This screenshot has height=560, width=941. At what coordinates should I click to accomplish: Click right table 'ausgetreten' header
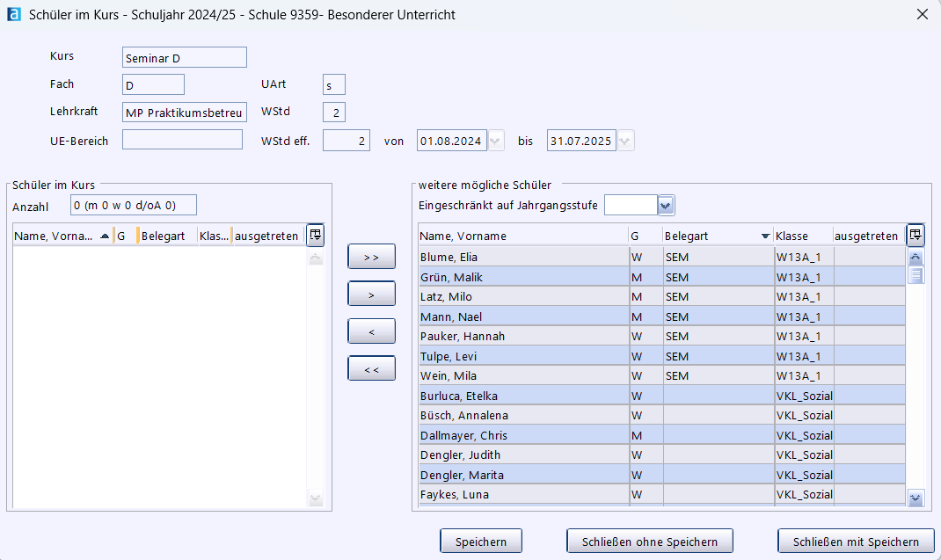click(869, 236)
